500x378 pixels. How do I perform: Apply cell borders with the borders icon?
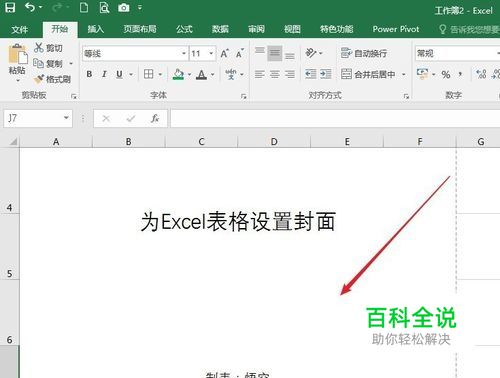149,74
